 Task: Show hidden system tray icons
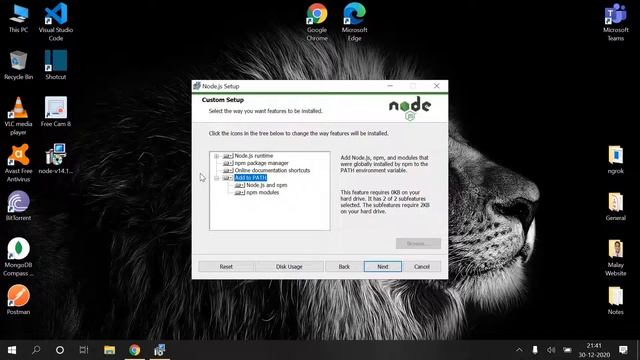click(519, 350)
